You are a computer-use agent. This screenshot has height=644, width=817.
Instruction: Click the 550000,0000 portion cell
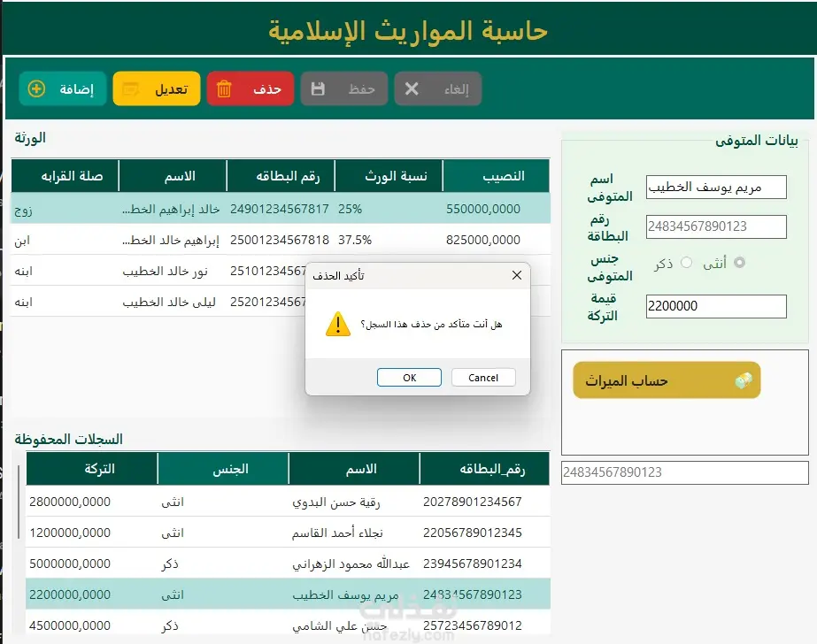click(483, 209)
